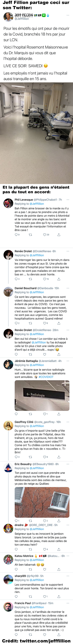Open @Jefffillion mention in Renée Drolet's 28m reply

click(39, 342)
